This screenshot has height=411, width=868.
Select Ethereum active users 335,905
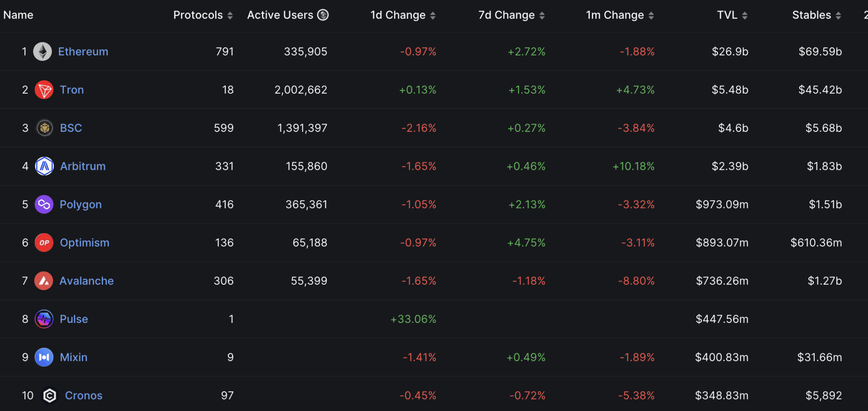(306, 52)
